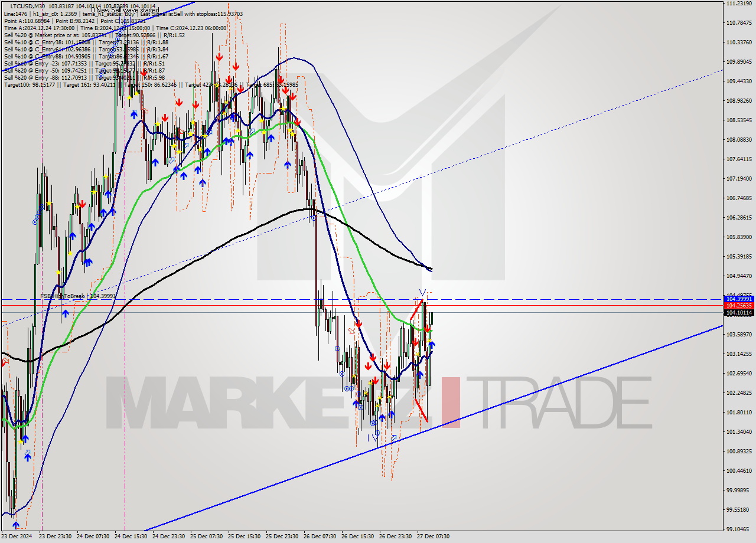Select 'Sell %20 @ Market price' line
The image size is (756, 543).
(x=94, y=35)
